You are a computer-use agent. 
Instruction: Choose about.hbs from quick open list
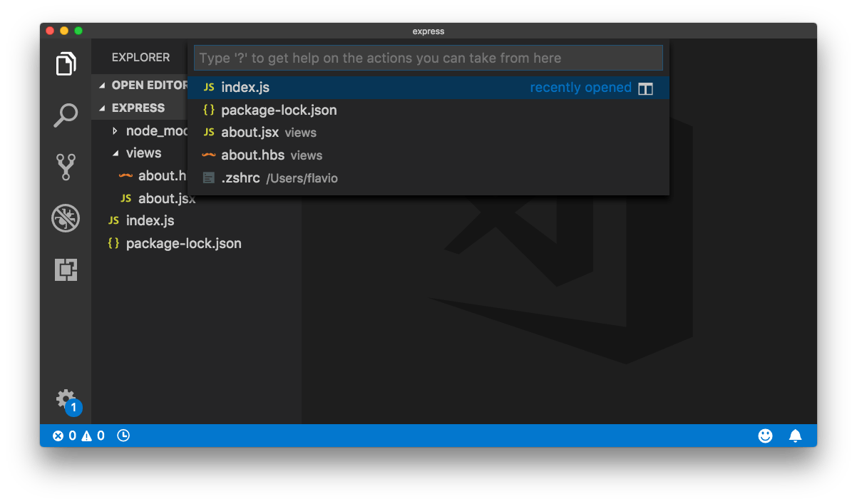(x=252, y=155)
